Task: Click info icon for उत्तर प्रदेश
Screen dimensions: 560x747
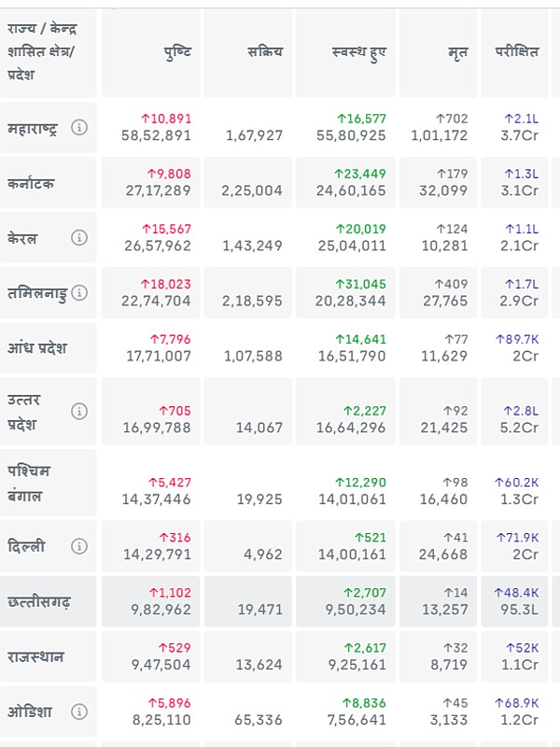Action: coord(79,411)
